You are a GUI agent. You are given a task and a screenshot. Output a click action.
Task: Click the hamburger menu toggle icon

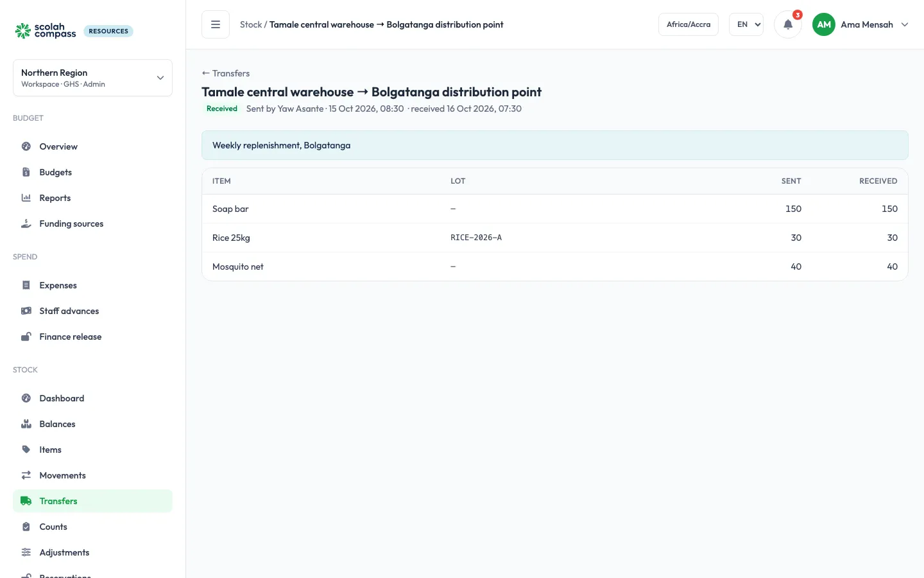tap(216, 24)
